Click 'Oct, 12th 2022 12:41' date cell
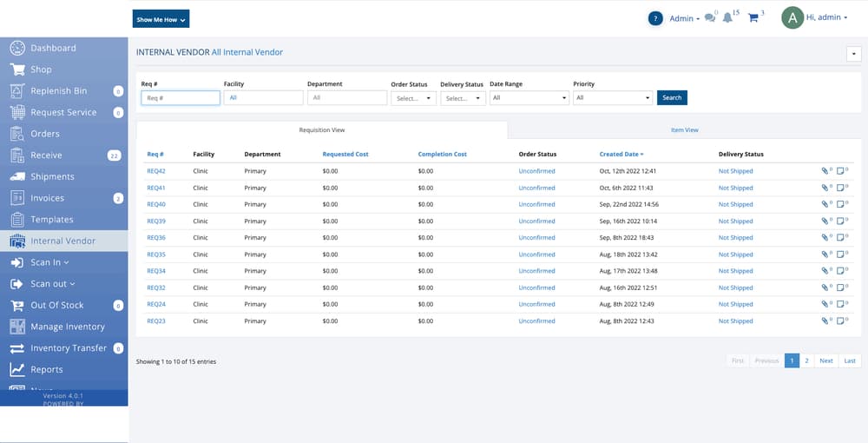Screen dimensions: 868x443 click(x=628, y=171)
